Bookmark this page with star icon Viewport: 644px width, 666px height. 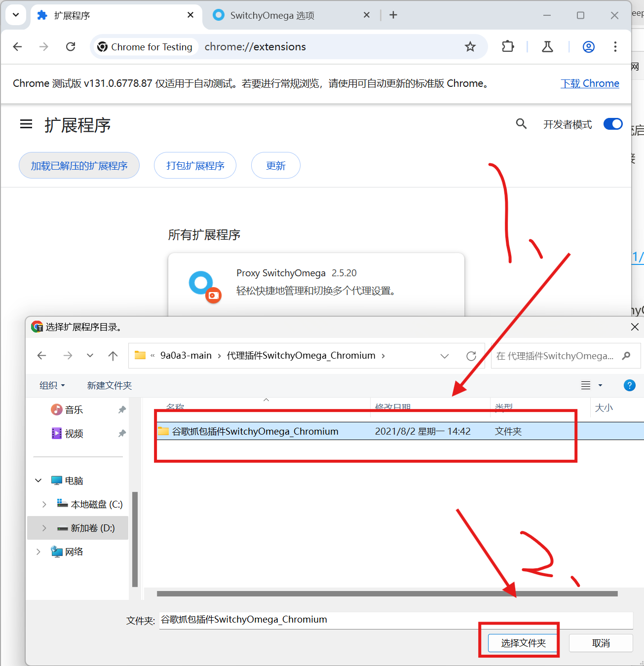pyautogui.click(x=470, y=47)
